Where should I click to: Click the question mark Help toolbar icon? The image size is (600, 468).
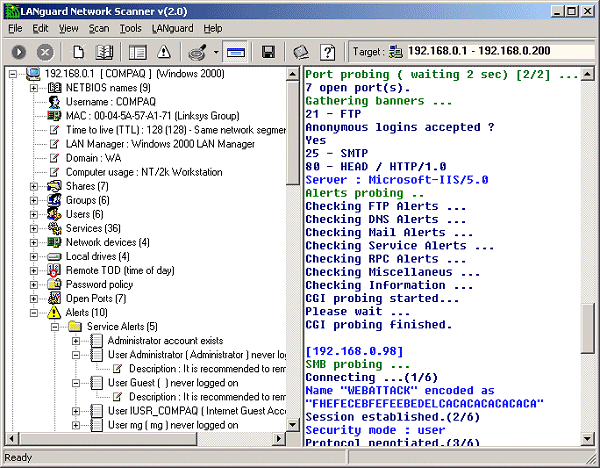(327, 51)
